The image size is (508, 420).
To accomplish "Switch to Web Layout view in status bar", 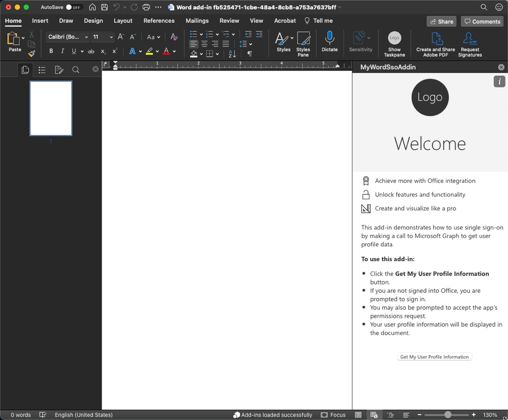I will (x=374, y=415).
